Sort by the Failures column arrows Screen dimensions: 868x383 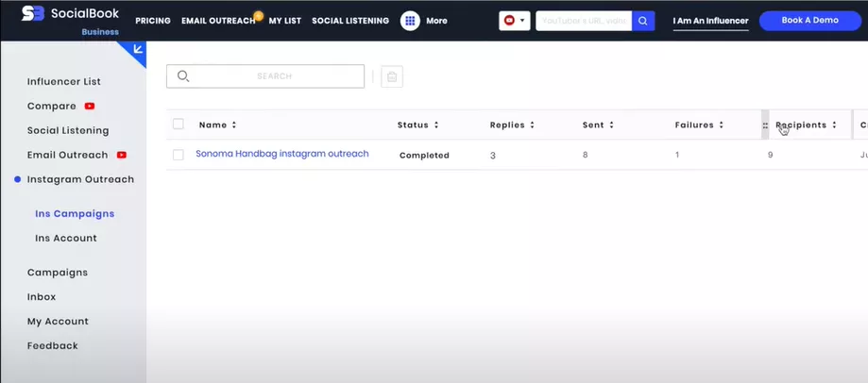[x=722, y=125]
